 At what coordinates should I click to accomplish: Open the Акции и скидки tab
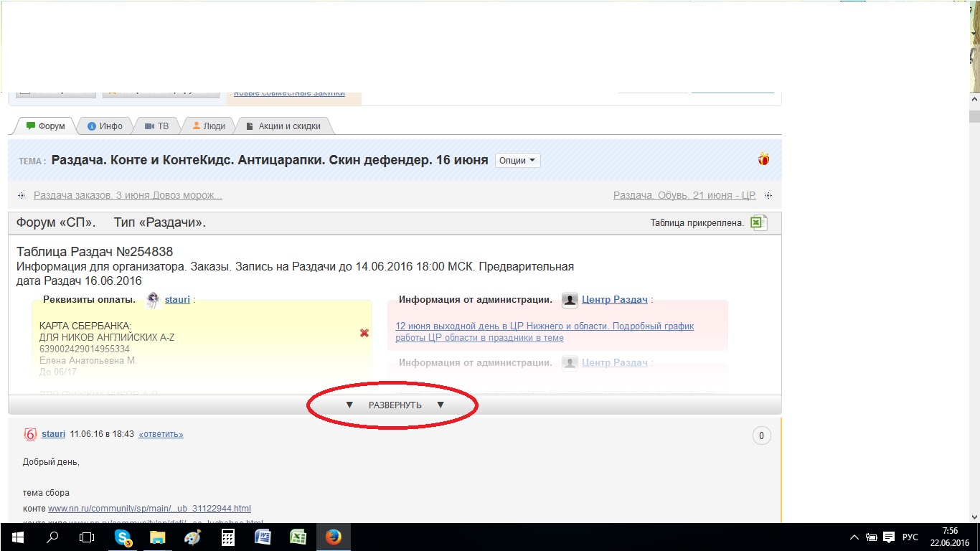[x=283, y=126]
